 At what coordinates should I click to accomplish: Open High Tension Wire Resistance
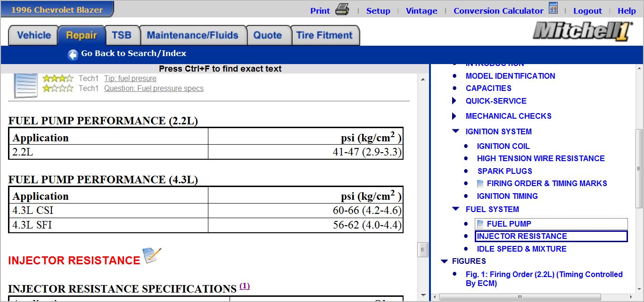540,158
